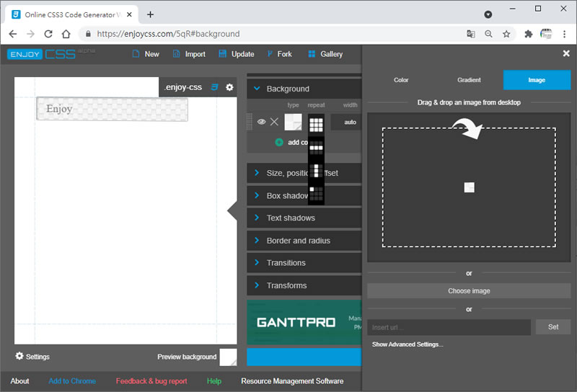
Task: Click the address bar URL
Action: (168, 34)
